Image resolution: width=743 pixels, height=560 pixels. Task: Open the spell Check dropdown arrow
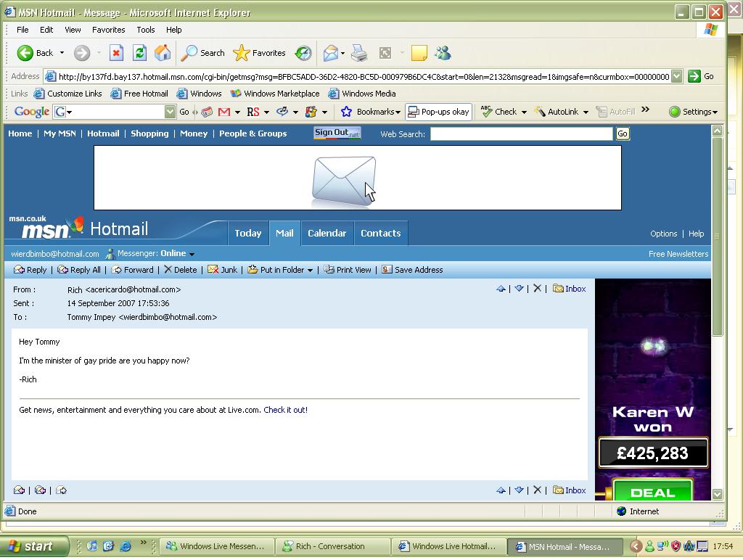(524, 112)
